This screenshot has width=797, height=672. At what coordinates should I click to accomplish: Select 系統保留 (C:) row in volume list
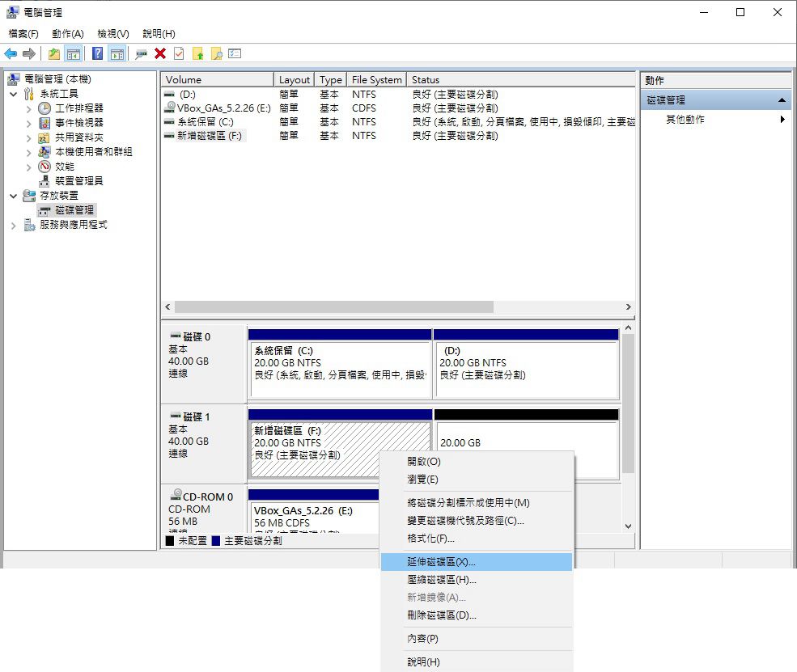[398, 122]
